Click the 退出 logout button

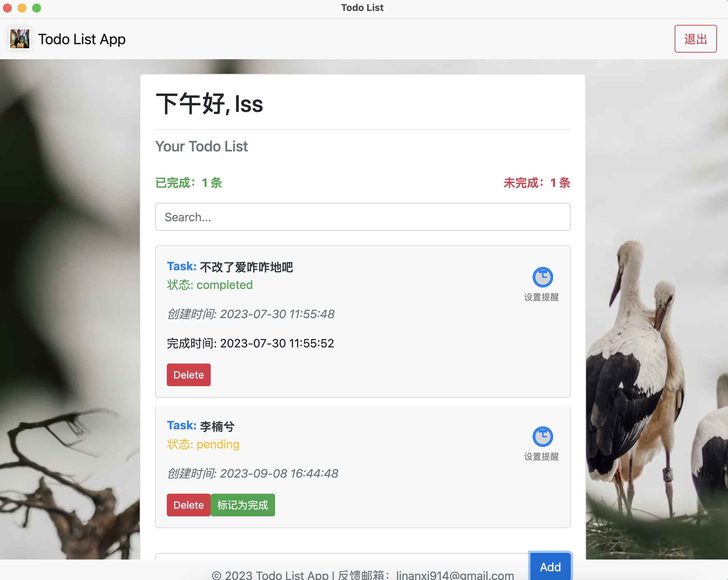[695, 38]
